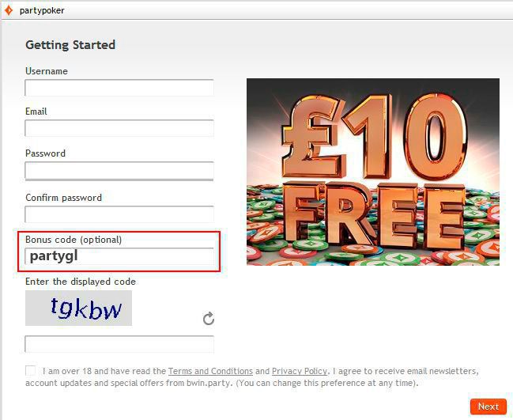This screenshot has height=420, width=513.
Task: Click the partypoker diamond logo icon
Action: click(x=9, y=10)
